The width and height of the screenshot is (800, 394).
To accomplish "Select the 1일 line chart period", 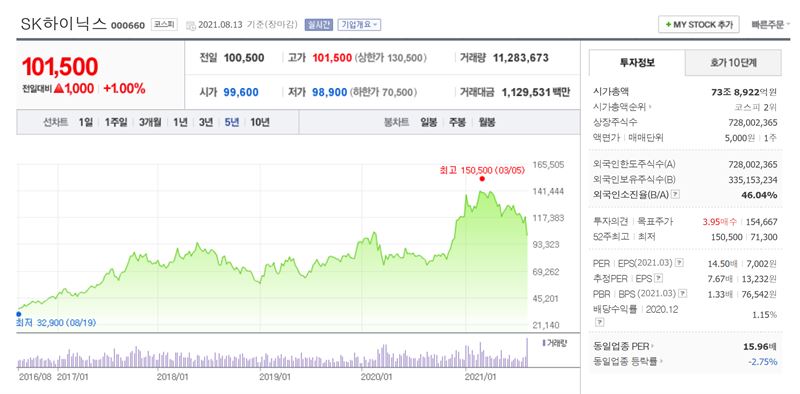I will (x=85, y=122).
